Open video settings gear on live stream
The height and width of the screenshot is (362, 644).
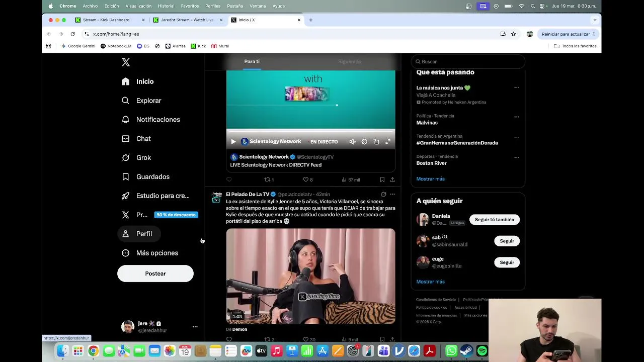click(x=364, y=142)
